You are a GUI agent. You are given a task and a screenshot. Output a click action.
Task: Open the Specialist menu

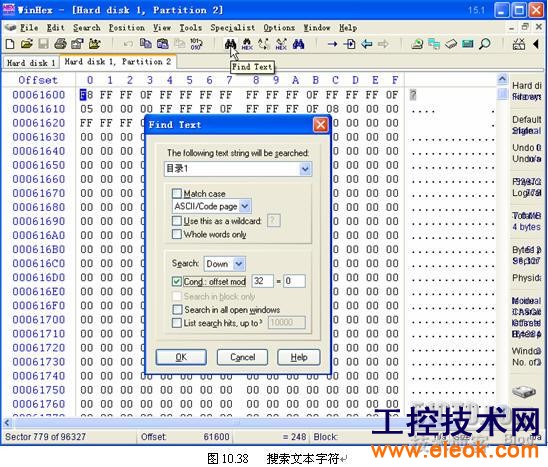(232, 28)
